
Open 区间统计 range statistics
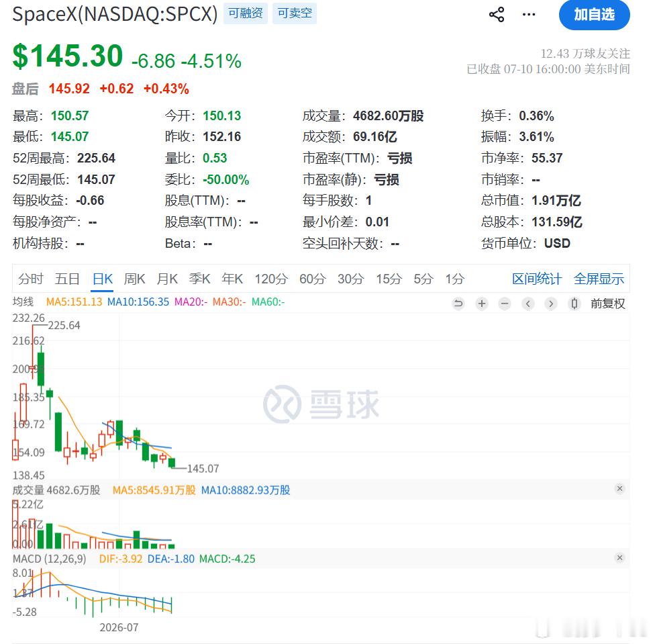[537, 279]
